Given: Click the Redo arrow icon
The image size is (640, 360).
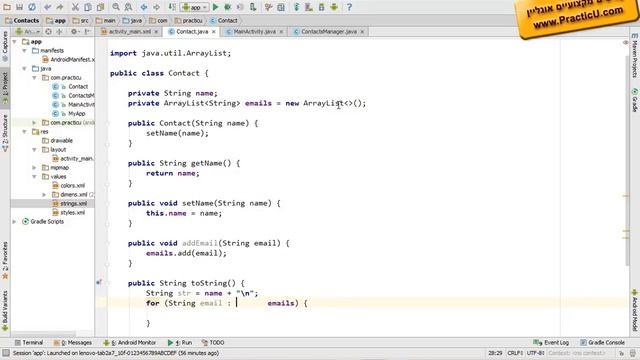Looking at the screenshot, I should 60,7.
